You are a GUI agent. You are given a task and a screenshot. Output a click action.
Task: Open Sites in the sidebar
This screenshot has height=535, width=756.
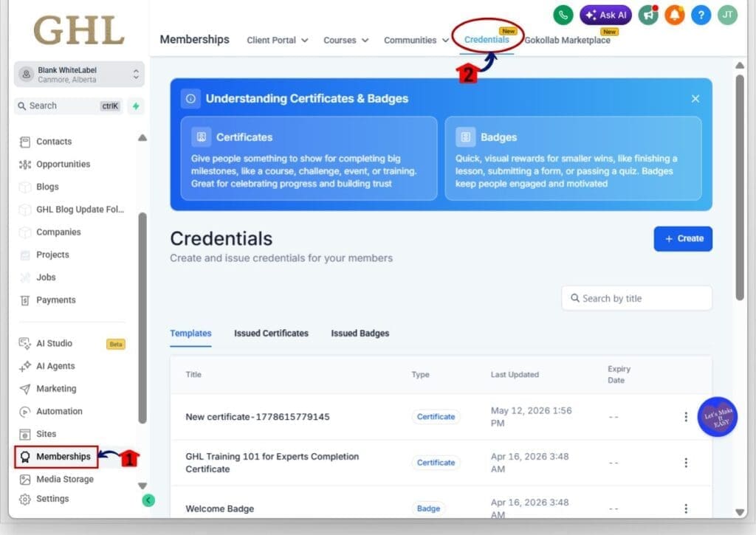[x=47, y=434]
